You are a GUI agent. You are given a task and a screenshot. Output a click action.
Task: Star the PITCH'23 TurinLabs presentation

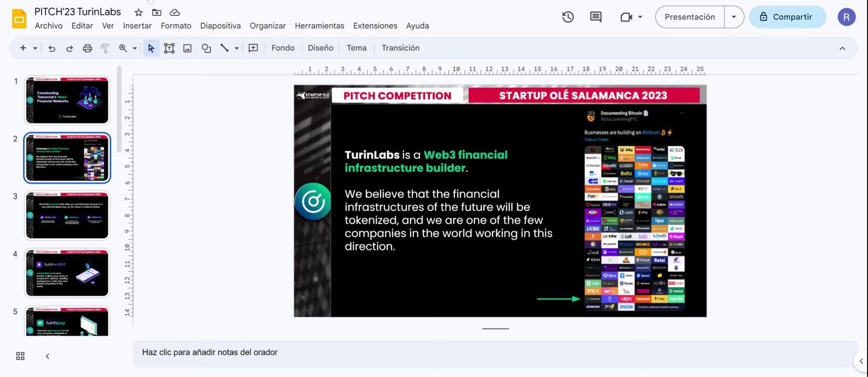[x=138, y=12]
